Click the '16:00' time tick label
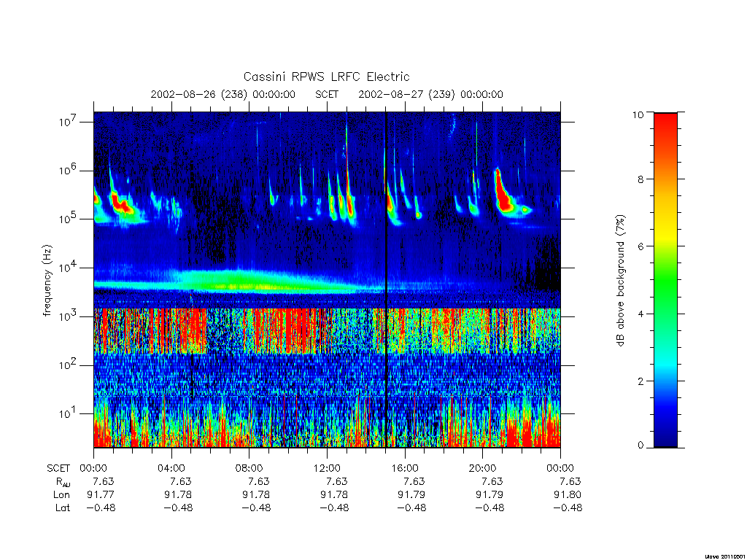This screenshot has height=560, width=747. coord(404,468)
